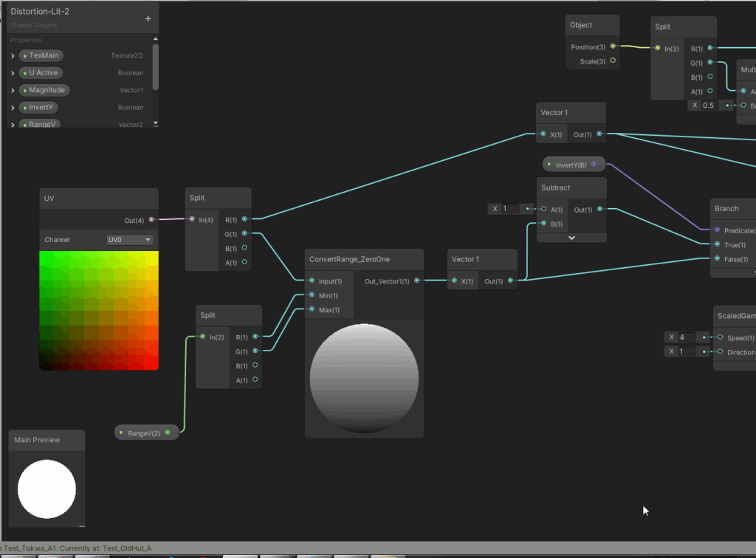Image resolution: width=756 pixels, height=558 pixels.
Task: Click the Predicate port on the Branch node
Action: click(x=717, y=230)
